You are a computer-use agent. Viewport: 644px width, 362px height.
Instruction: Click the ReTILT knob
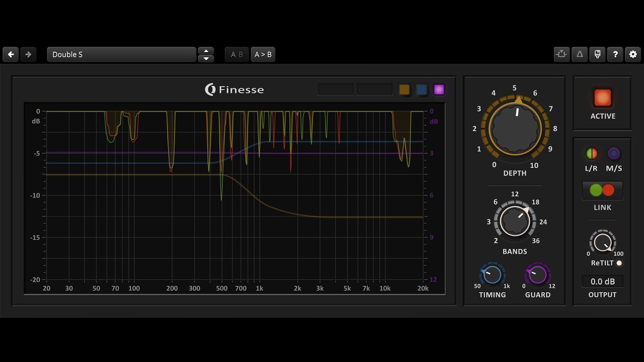click(x=602, y=242)
